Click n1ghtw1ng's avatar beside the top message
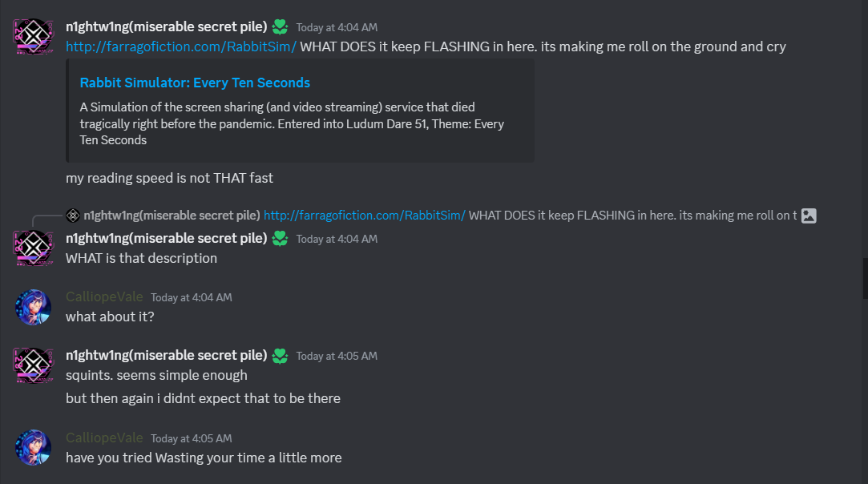Screen dimensions: 868x484 pyautogui.click(x=34, y=36)
